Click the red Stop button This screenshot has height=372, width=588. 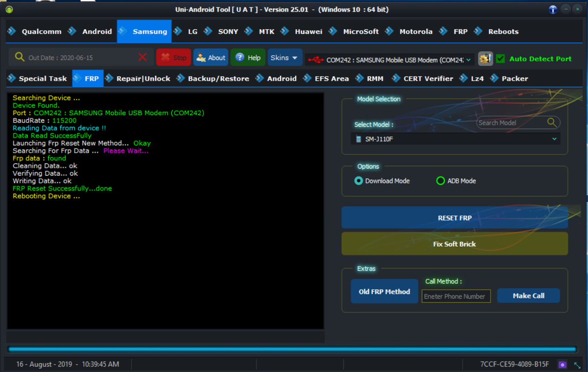[x=174, y=58]
